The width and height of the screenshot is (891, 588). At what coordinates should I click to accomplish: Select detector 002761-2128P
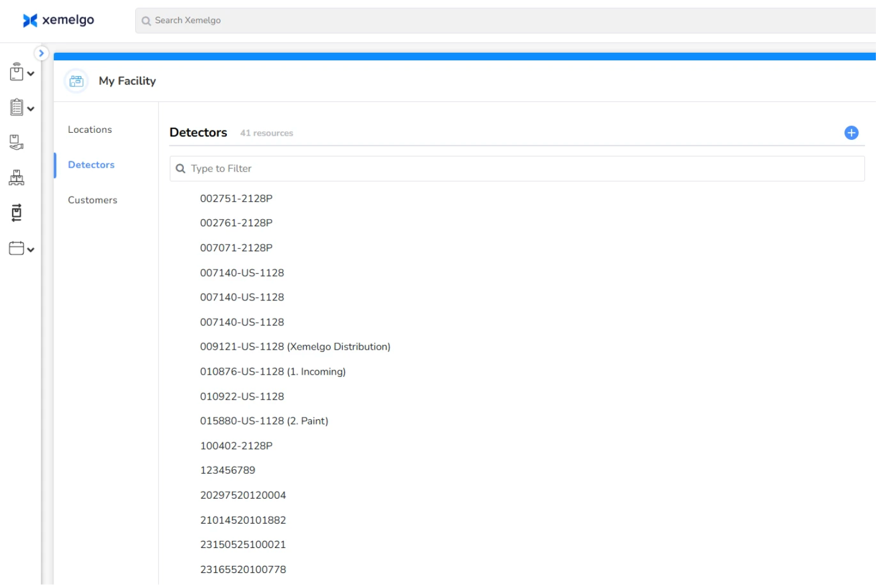236,223
